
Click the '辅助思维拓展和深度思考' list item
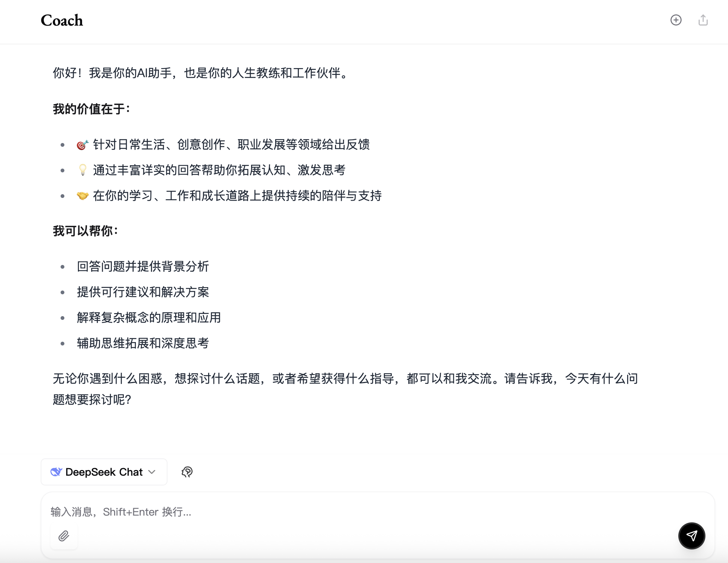pyautogui.click(x=143, y=343)
